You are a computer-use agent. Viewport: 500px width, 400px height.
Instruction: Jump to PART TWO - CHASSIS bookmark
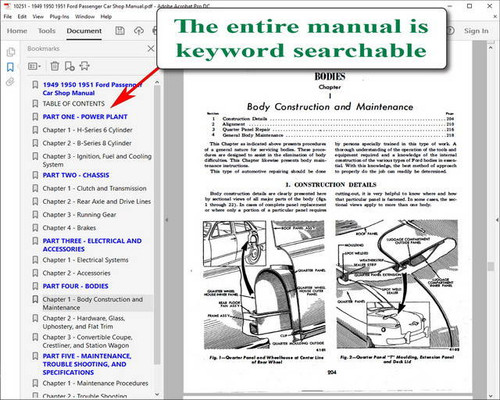(x=76, y=175)
